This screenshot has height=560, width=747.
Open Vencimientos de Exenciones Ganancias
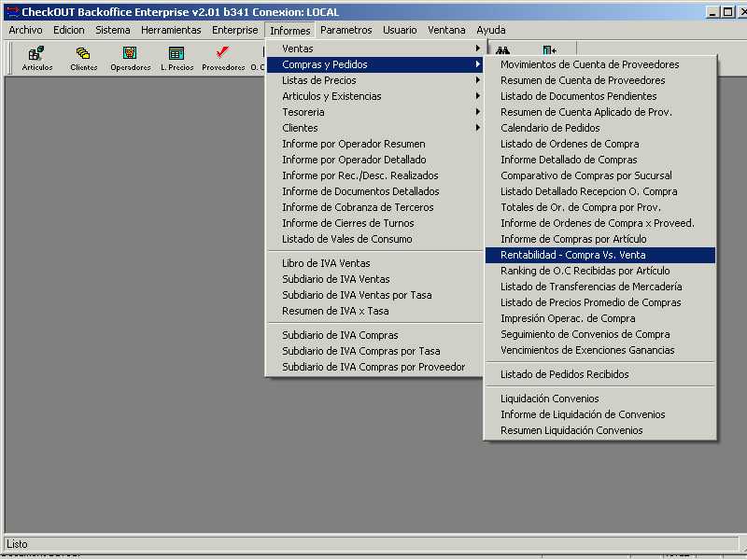(x=599, y=351)
